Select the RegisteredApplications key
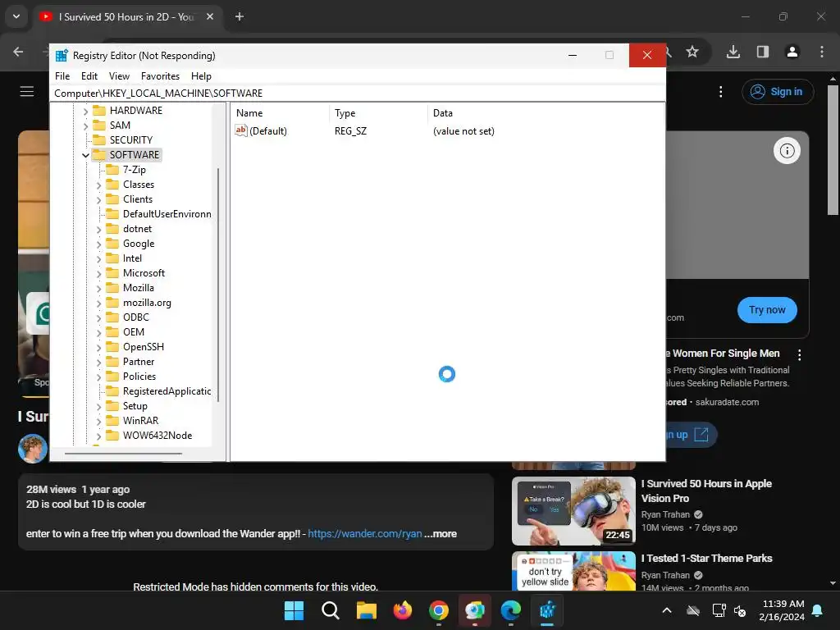The width and height of the screenshot is (840, 630). pos(167,391)
